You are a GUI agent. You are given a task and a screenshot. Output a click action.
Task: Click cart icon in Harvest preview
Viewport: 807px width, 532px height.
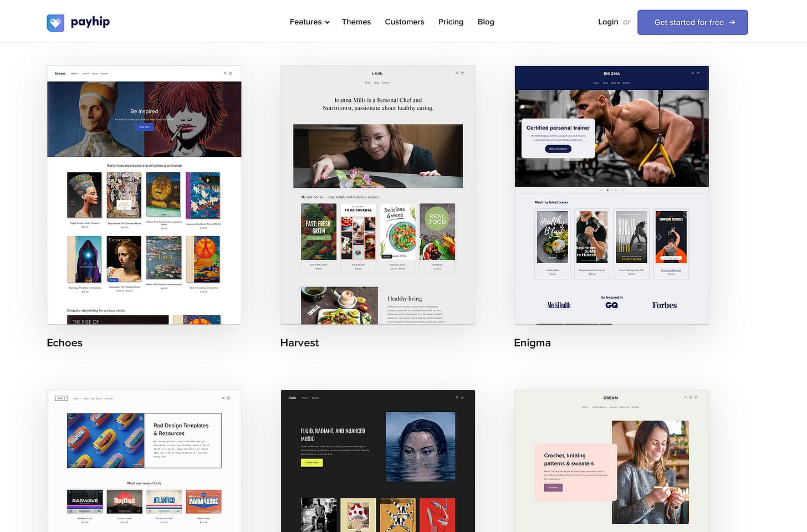point(462,73)
